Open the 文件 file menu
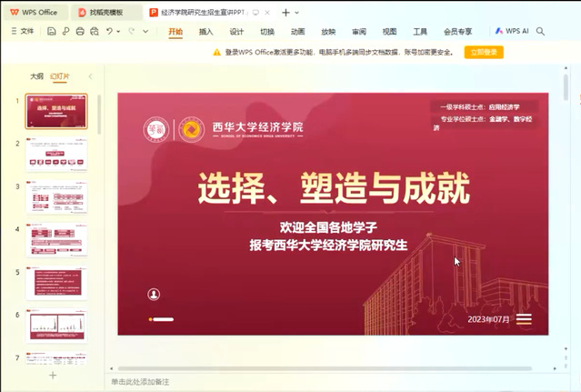The width and height of the screenshot is (581, 392). pyautogui.click(x=23, y=31)
